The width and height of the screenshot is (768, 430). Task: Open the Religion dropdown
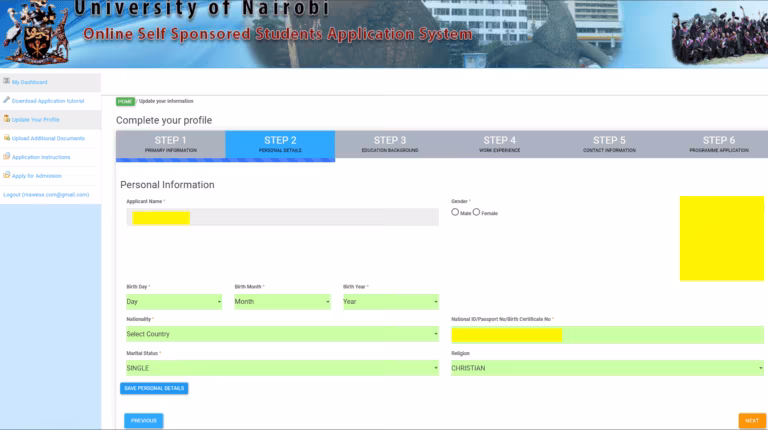pyautogui.click(x=607, y=368)
